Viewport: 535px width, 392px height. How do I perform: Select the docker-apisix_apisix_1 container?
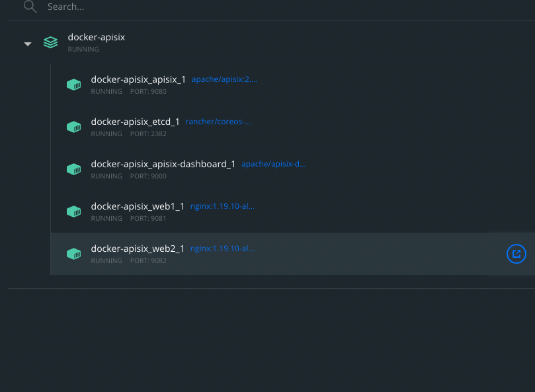click(x=138, y=79)
